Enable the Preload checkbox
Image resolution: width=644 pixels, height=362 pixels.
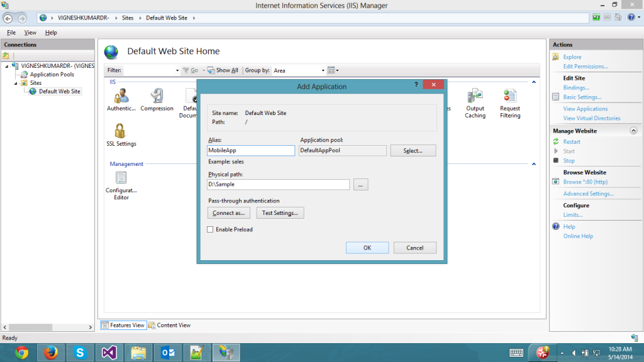[210, 229]
